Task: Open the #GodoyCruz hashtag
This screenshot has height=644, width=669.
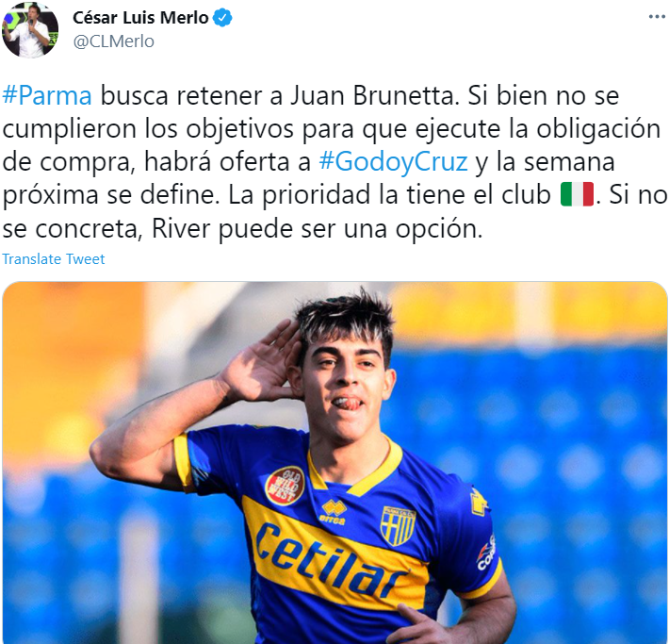Action: (393, 162)
